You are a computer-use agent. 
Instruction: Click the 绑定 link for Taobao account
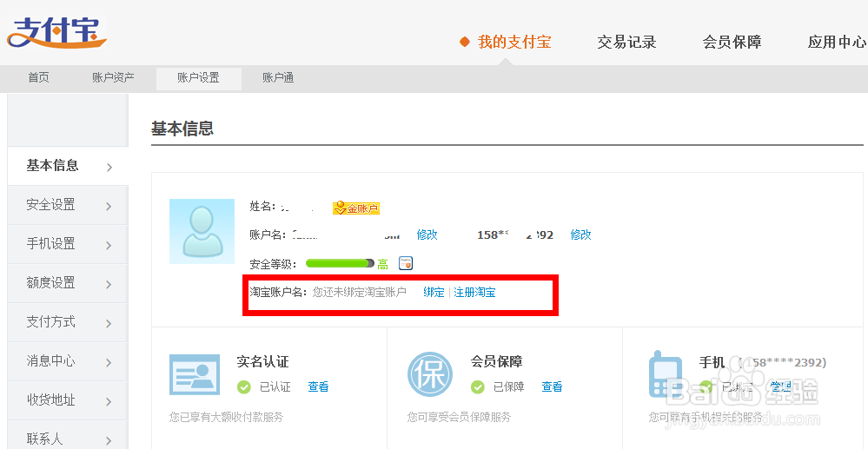434,293
